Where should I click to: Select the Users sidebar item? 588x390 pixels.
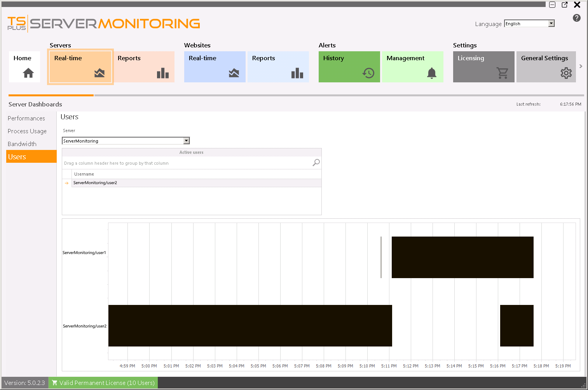pyautogui.click(x=17, y=157)
